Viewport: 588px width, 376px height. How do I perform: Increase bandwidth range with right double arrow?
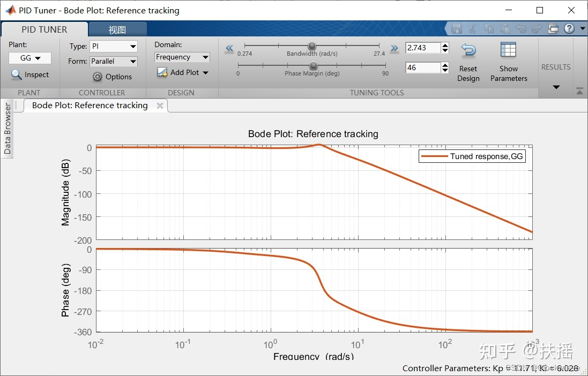(x=394, y=48)
